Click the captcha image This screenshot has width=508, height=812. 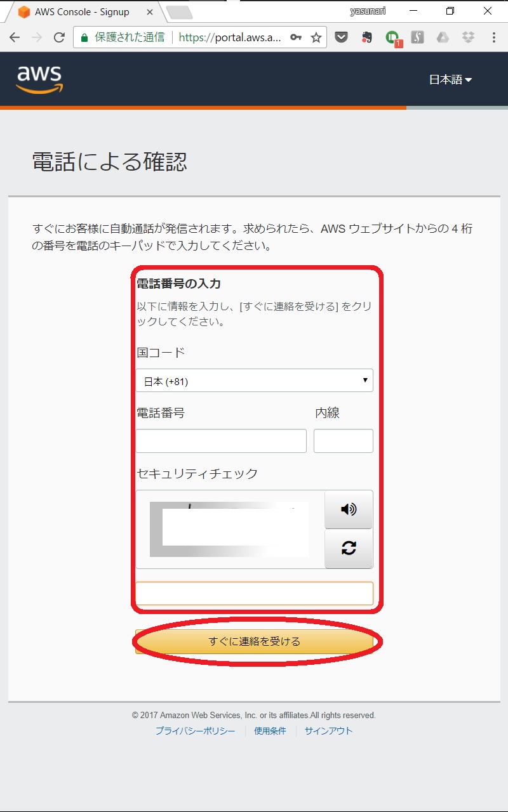(229, 529)
